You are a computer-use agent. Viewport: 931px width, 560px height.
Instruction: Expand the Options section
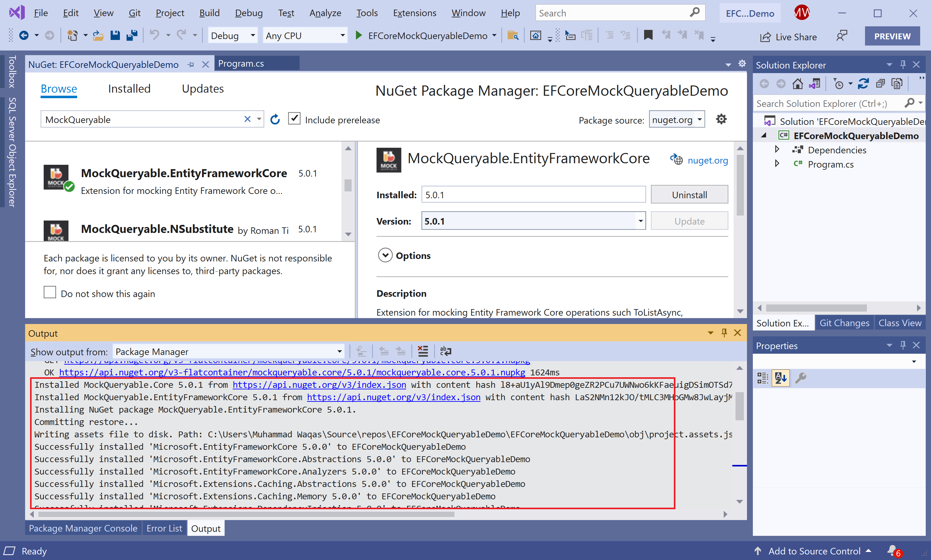tap(385, 256)
